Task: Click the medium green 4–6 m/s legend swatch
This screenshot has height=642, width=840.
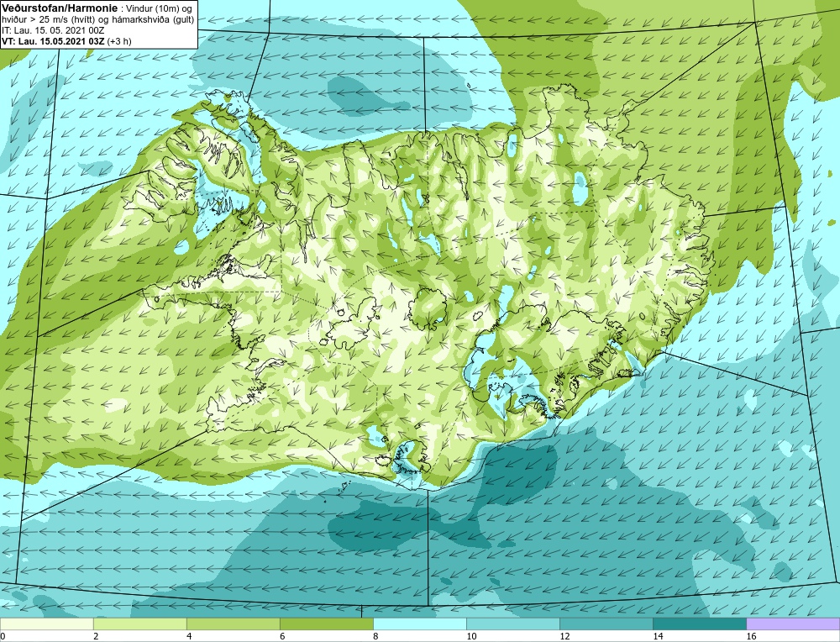Action: tap(233, 624)
